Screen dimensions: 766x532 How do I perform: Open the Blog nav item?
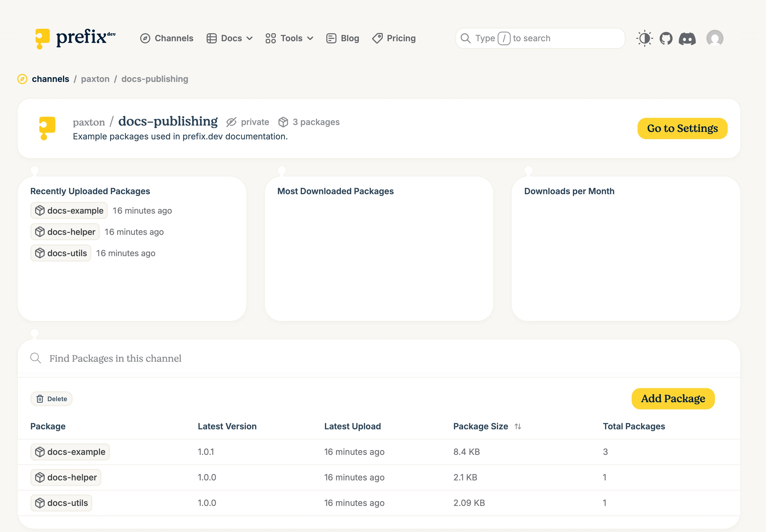click(343, 38)
